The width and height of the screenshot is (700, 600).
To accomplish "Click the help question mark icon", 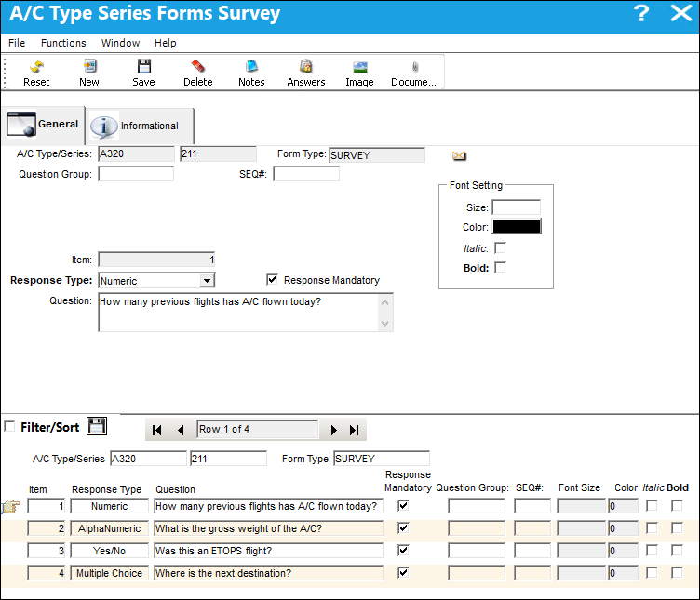I will (x=641, y=13).
